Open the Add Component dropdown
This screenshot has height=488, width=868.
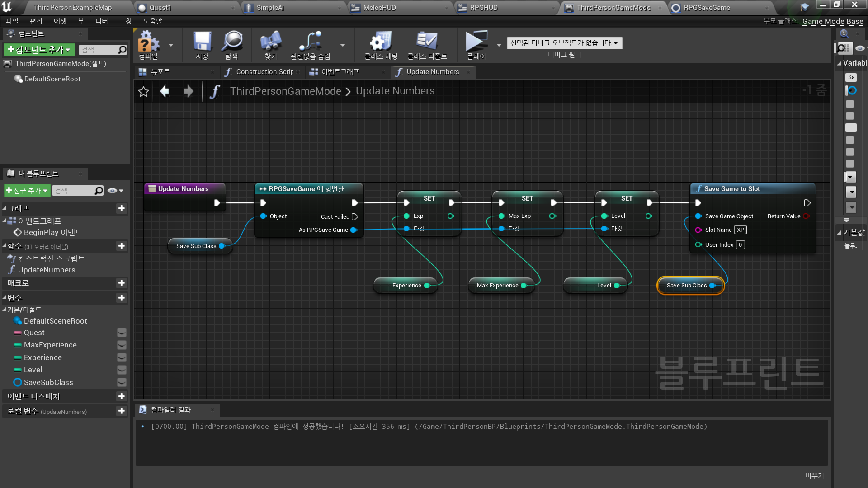pyautogui.click(x=39, y=50)
